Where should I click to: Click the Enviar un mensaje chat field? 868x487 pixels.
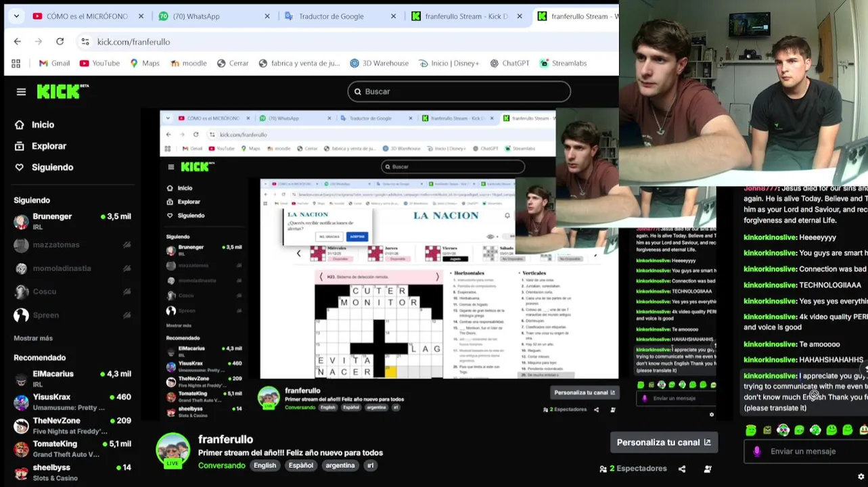click(806, 451)
